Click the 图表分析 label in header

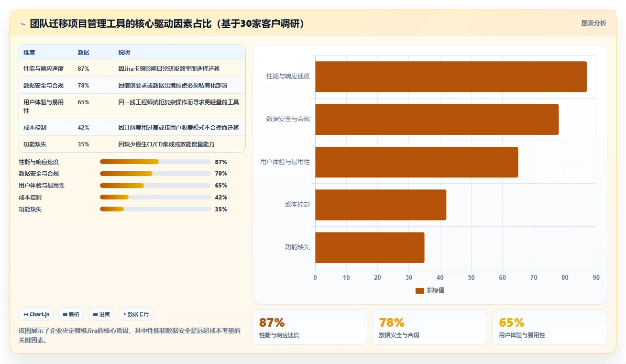point(593,23)
